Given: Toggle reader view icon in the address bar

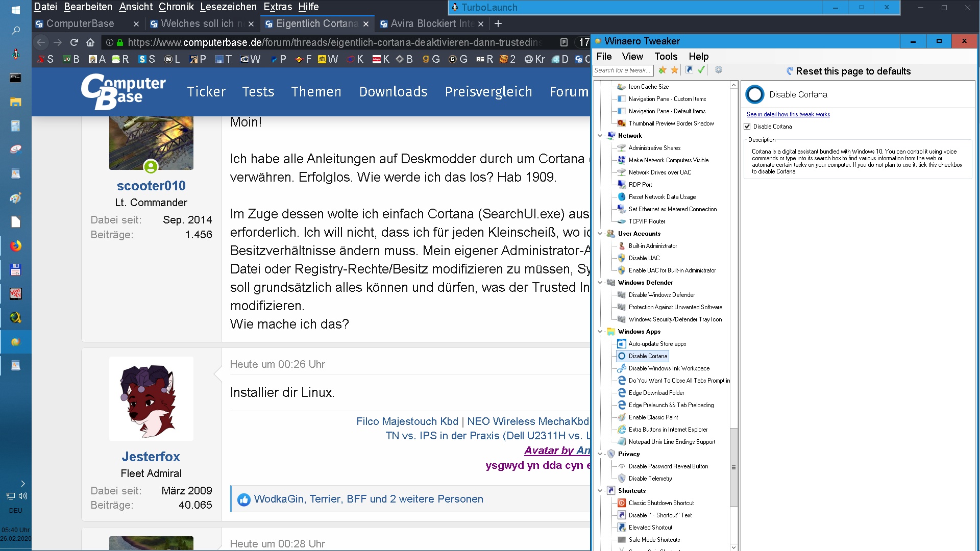Looking at the screenshot, I should click(x=563, y=42).
